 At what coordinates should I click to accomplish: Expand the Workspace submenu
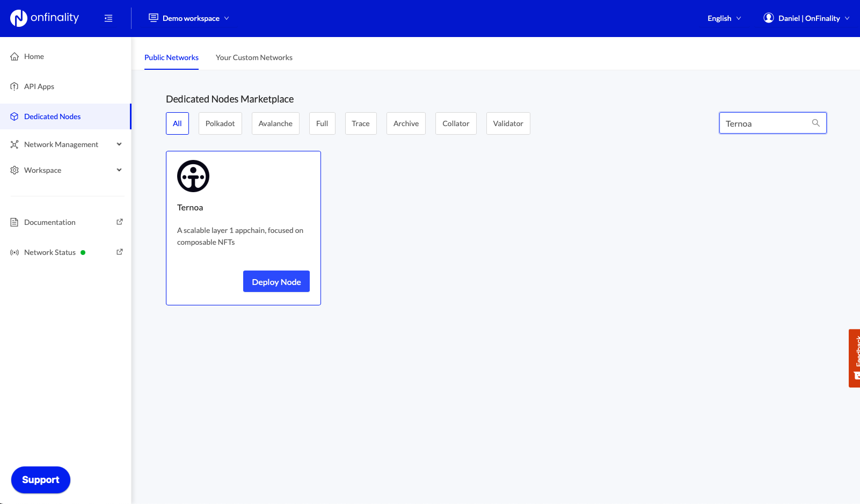click(119, 170)
